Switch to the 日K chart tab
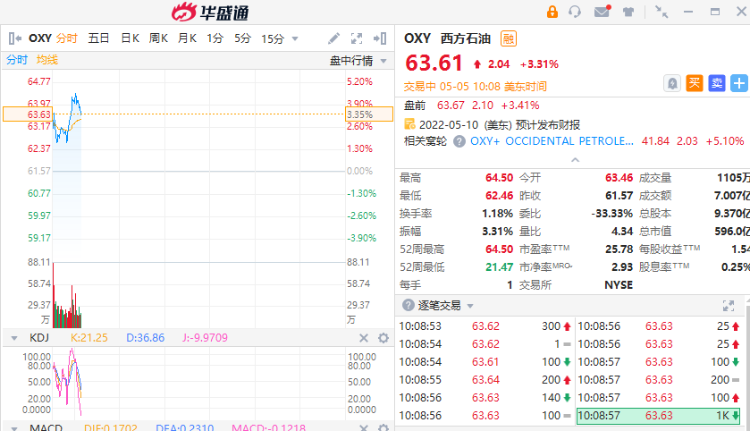Screen dimensions: 750x431 (x=129, y=38)
